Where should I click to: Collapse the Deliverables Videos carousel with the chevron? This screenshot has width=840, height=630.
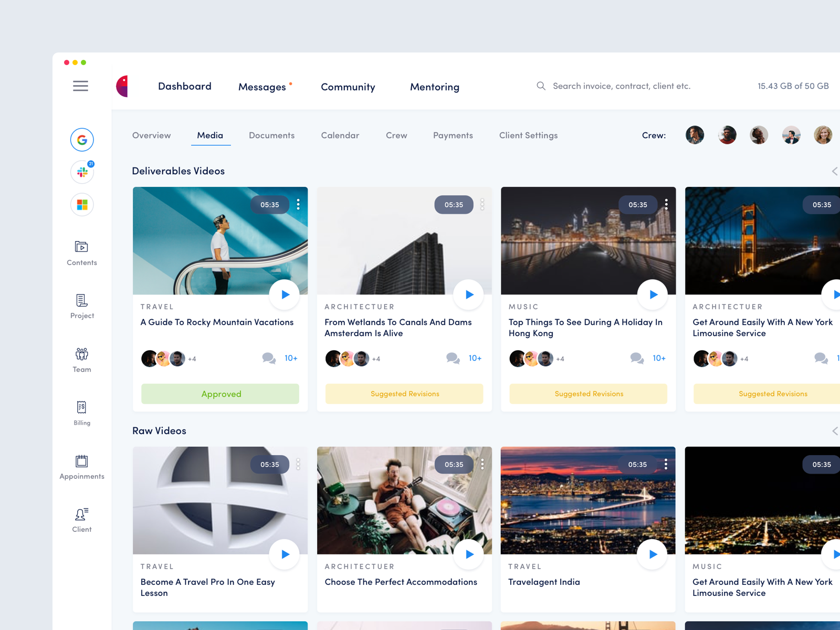pyautogui.click(x=835, y=171)
